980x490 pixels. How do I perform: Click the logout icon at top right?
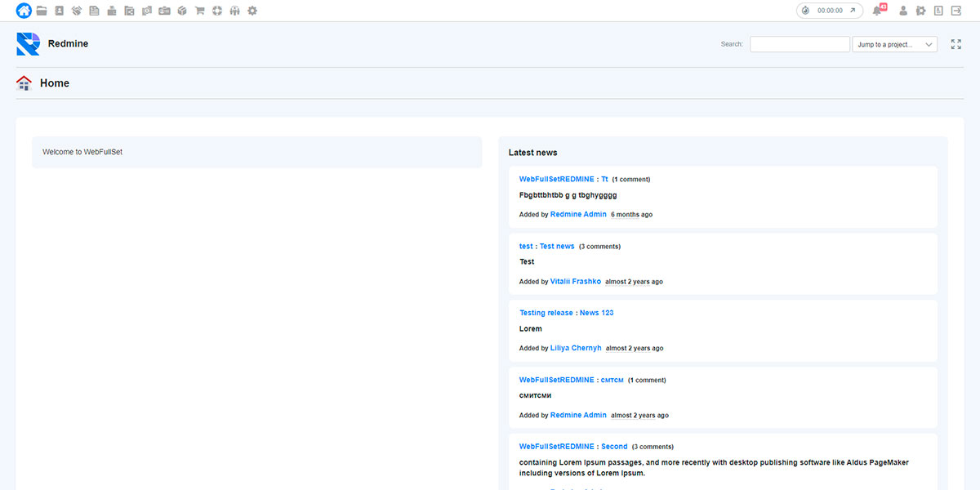tap(957, 11)
